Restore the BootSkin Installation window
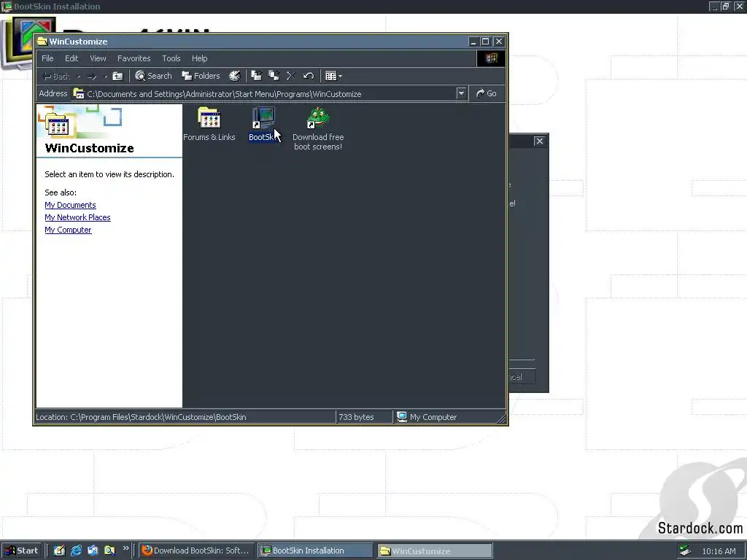The height and width of the screenshot is (560, 747). tap(726, 6)
